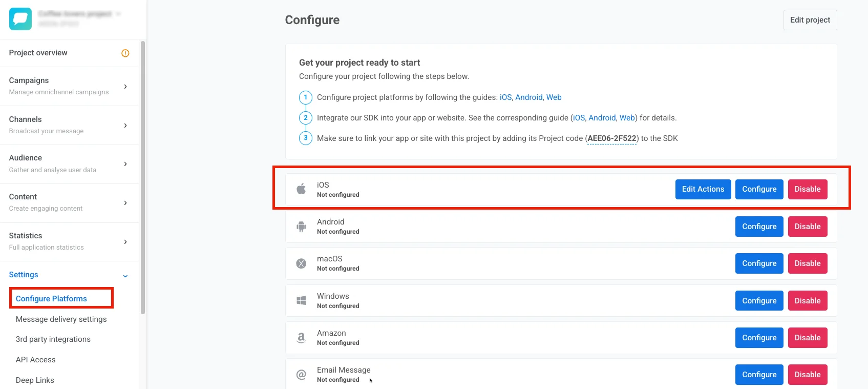
Task: Open Web guide link in step 1
Action: (x=554, y=97)
